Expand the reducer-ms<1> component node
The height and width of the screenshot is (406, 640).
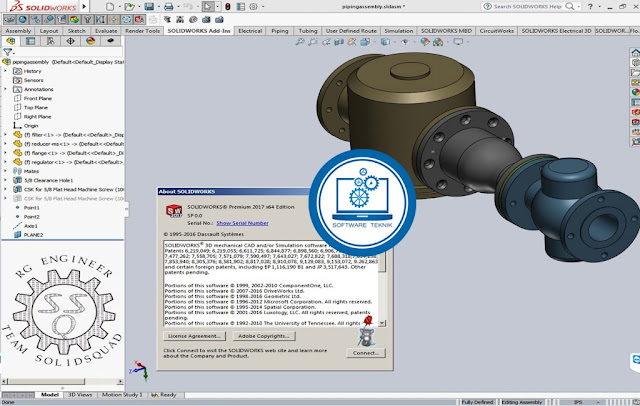[5, 144]
